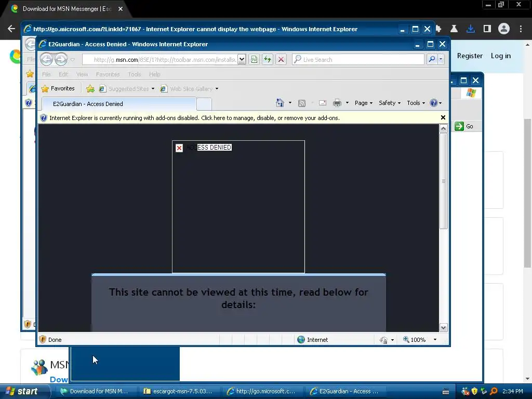Click the Security Center shield tray icon
This screenshot has width=532, height=399.
coord(474,391)
